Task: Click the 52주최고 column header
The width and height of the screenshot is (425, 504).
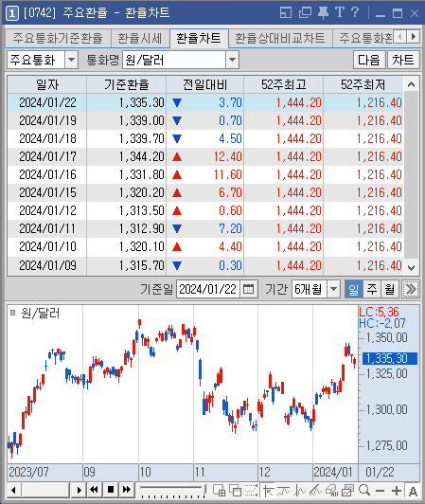Action: [283, 84]
